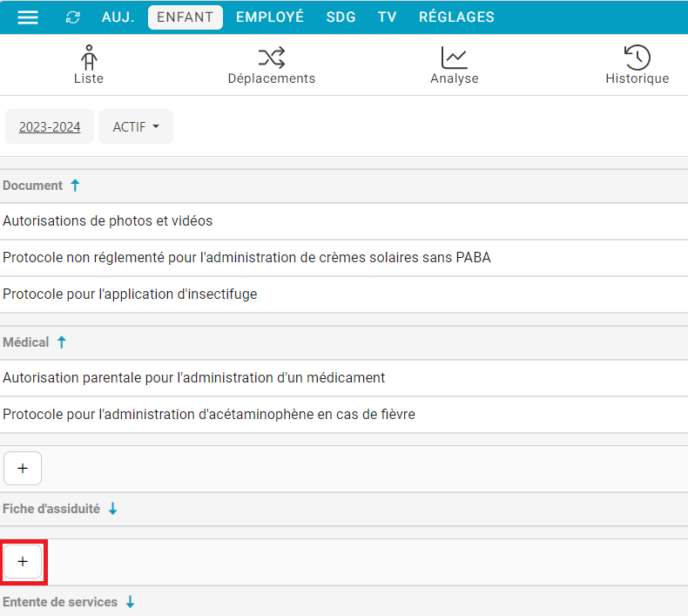This screenshot has width=688, height=616.
Task: Click the refresh sync icon
Action: pyautogui.click(x=73, y=17)
